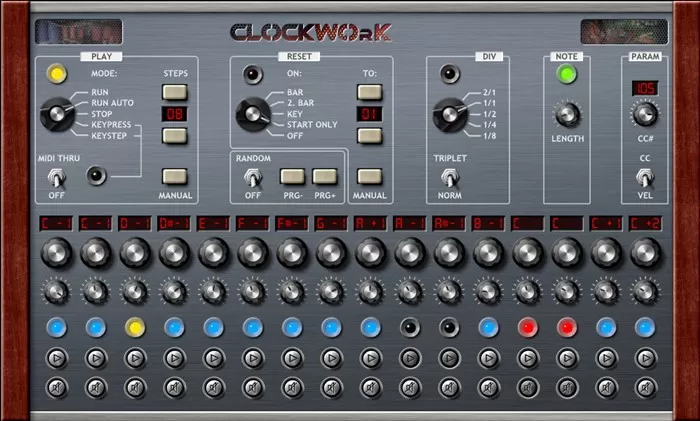The height and width of the screenshot is (421, 700).
Task: Click the blue step LED under C+2
Action: pyautogui.click(x=646, y=328)
